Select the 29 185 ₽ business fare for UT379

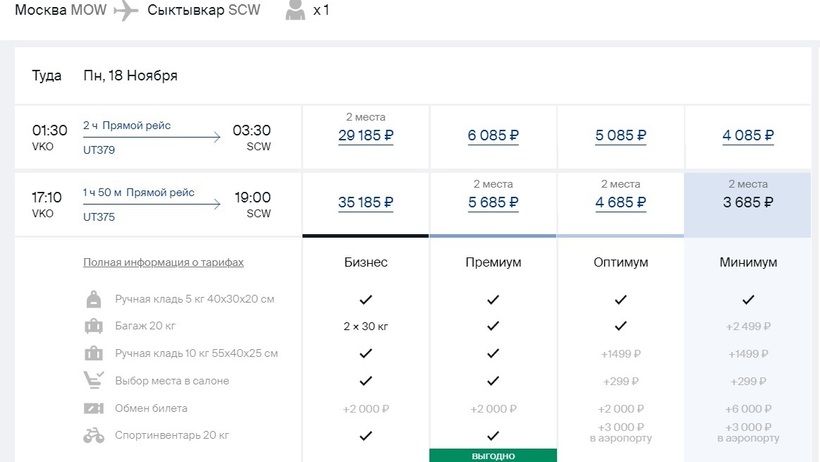[365, 135]
